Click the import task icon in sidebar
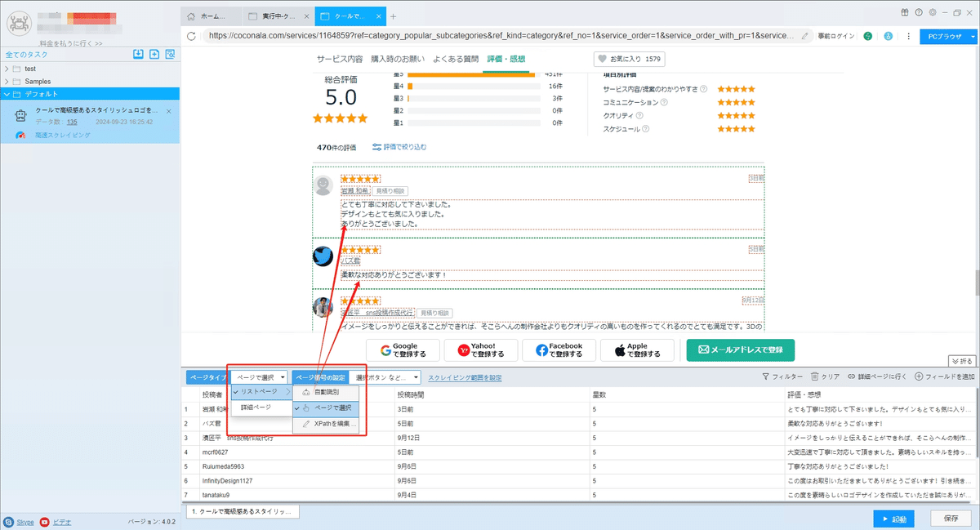980x530 pixels. click(139, 54)
